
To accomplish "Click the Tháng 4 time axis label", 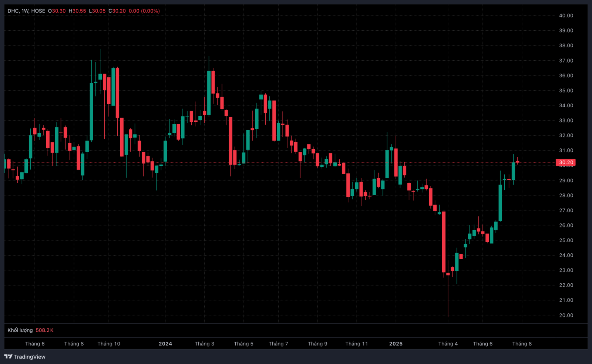I will point(448,344).
